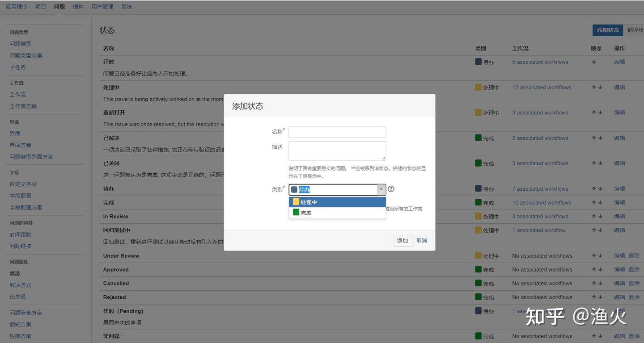Move 开放 status down with arrow
The width and height of the screenshot is (644, 343).
click(594, 62)
